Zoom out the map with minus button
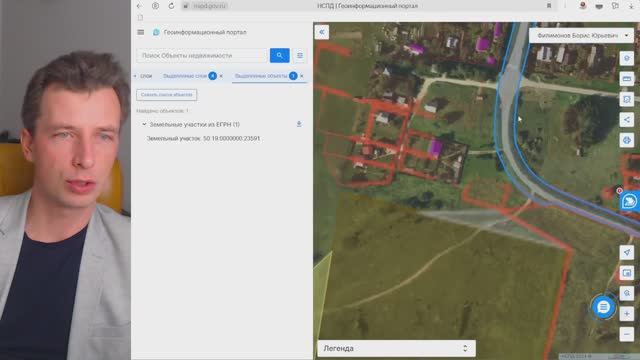This screenshot has height=360, width=640. [627, 334]
